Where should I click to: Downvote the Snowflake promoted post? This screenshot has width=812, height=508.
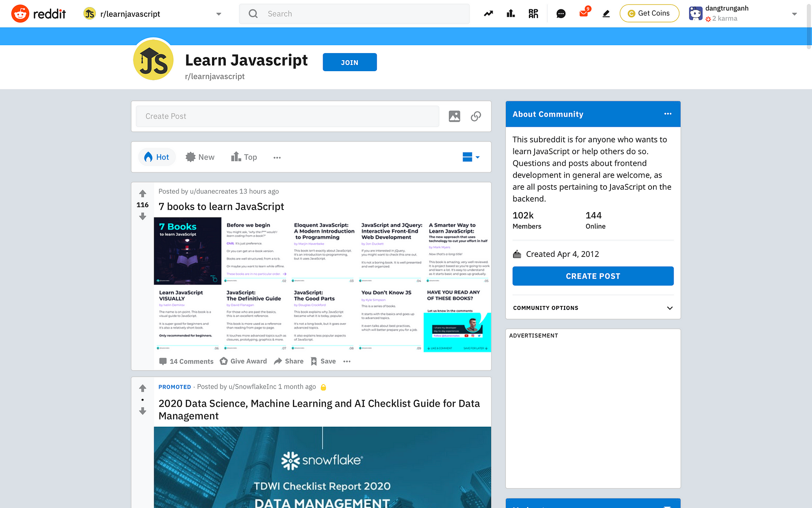click(x=142, y=411)
